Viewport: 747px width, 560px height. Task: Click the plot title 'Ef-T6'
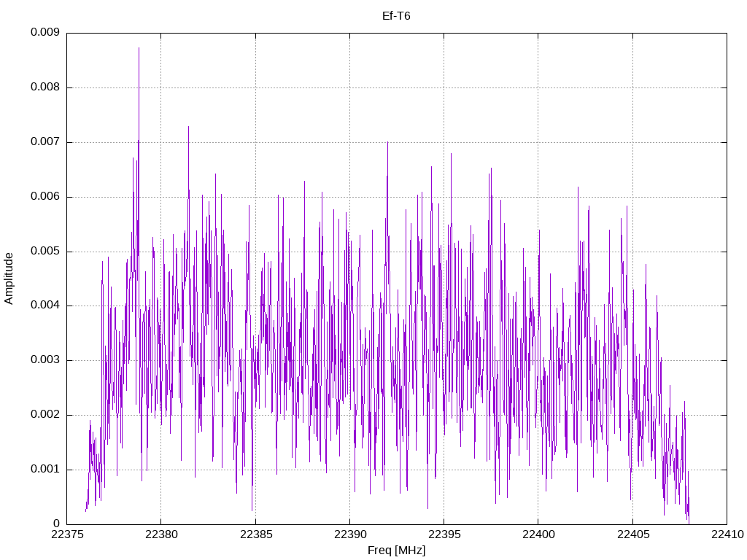(x=396, y=16)
